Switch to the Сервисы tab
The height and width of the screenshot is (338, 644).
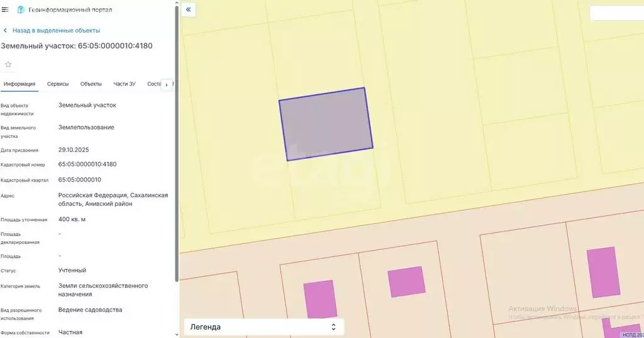pos(58,84)
